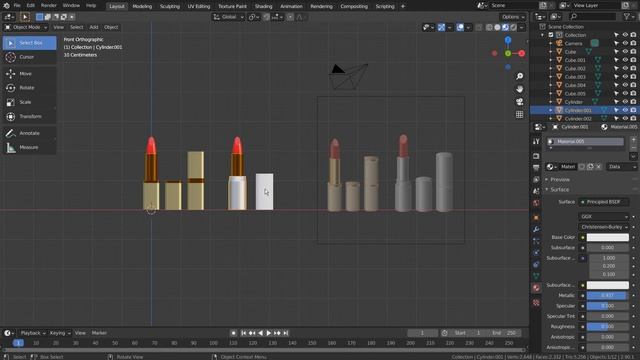Image resolution: width=640 pixels, height=360 pixels.
Task: Activate the Move tool
Action: tap(29, 73)
